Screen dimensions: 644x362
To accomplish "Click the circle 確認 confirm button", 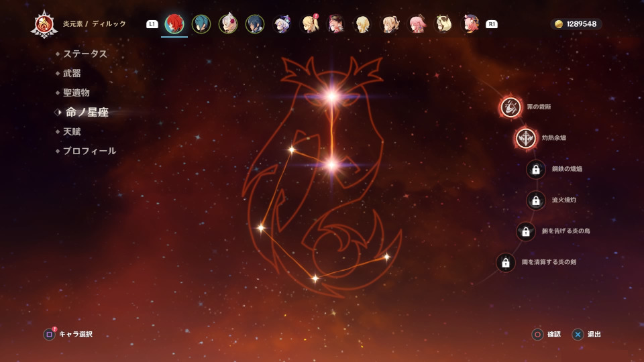I will tap(537, 335).
